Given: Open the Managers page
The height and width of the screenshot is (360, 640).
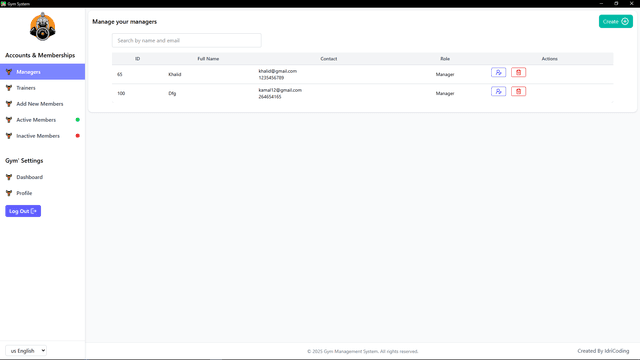Looking at the screenshot, I should click(x=42, y=72).
